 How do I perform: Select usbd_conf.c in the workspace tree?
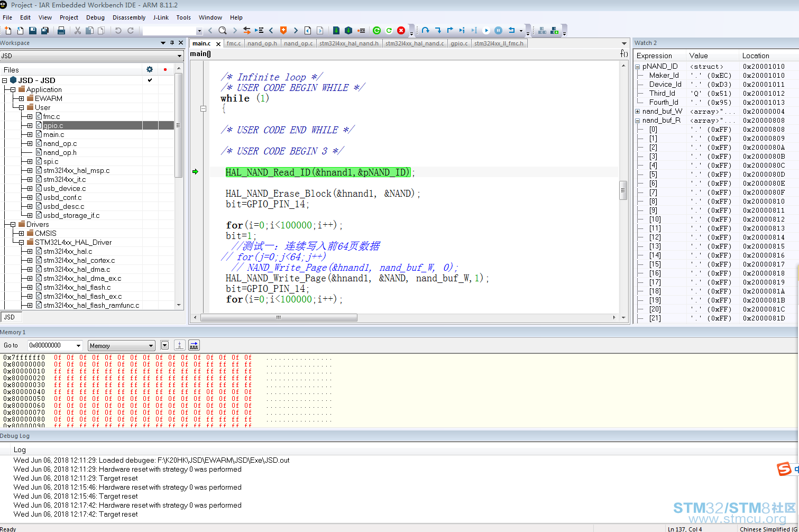[62, 198]
